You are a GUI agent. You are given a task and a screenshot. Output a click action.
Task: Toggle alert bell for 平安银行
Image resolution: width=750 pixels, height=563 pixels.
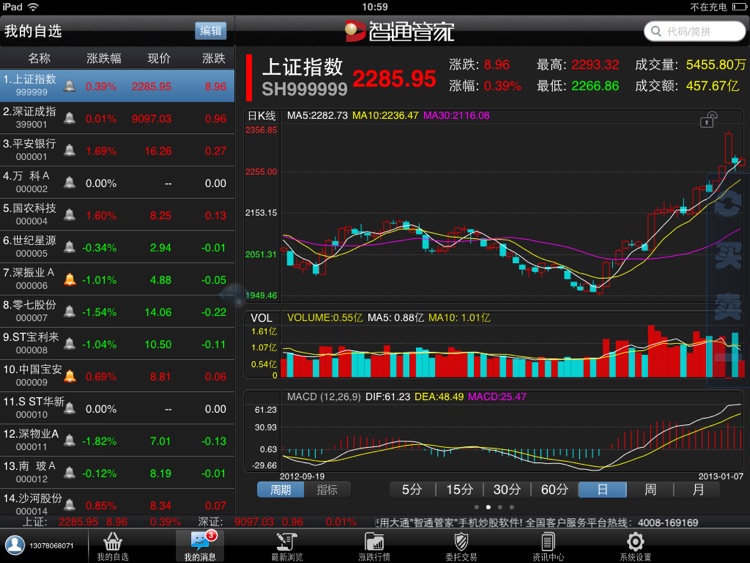point(70,151)
